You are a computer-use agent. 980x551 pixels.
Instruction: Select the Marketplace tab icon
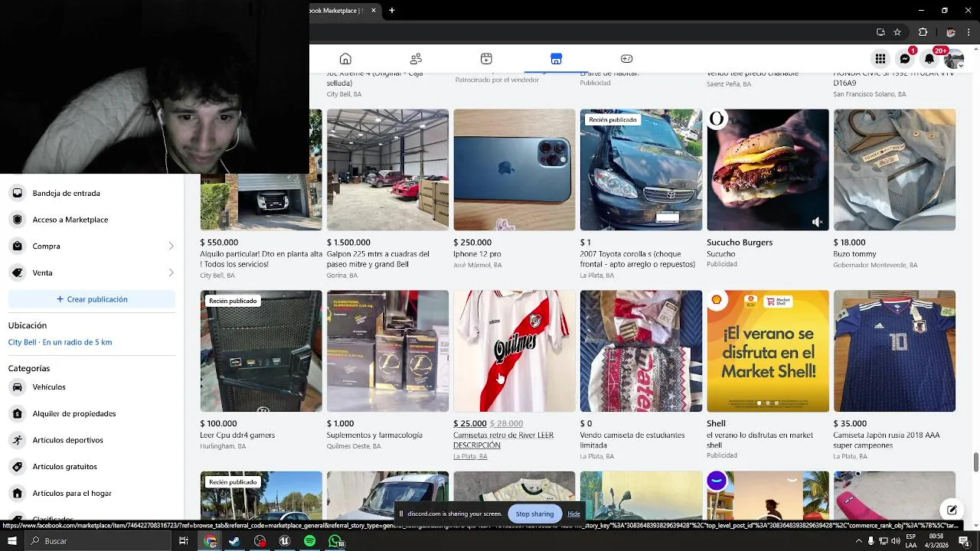(x=557, y=59)
